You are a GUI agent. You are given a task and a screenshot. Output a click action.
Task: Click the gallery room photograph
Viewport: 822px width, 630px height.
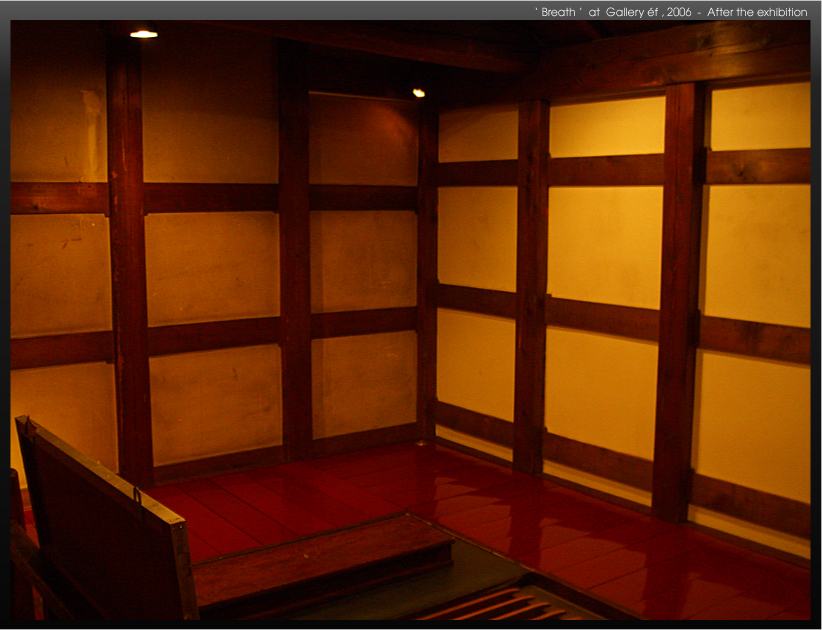click(x=410, y=320)
